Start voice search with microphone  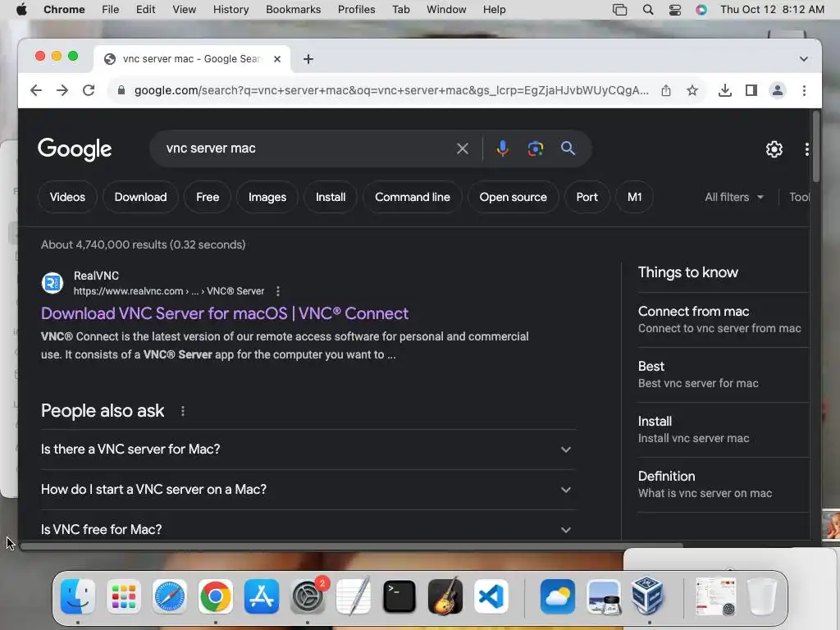[x=503, y=148]
